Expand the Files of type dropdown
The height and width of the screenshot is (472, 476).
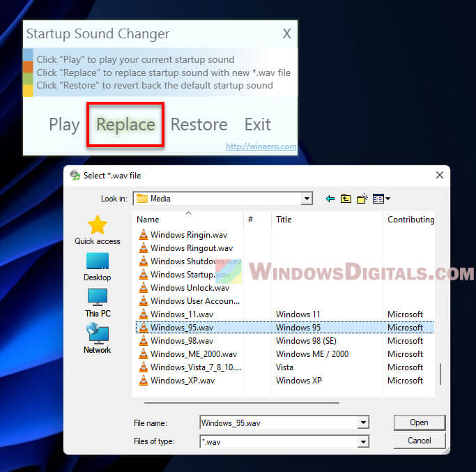coord(363,441)
